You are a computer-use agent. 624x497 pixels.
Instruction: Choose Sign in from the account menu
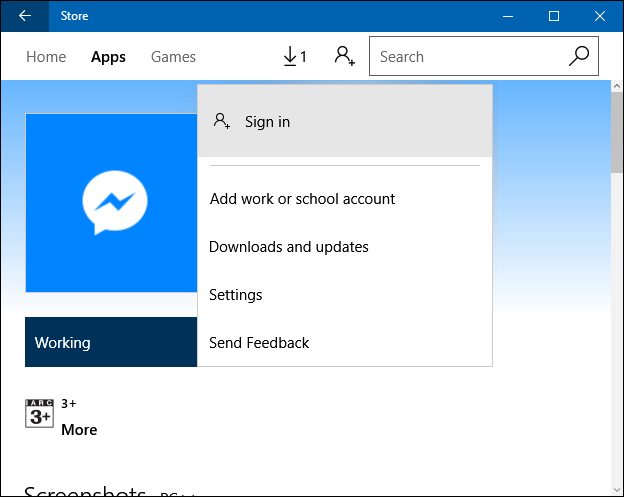[345, 121]
